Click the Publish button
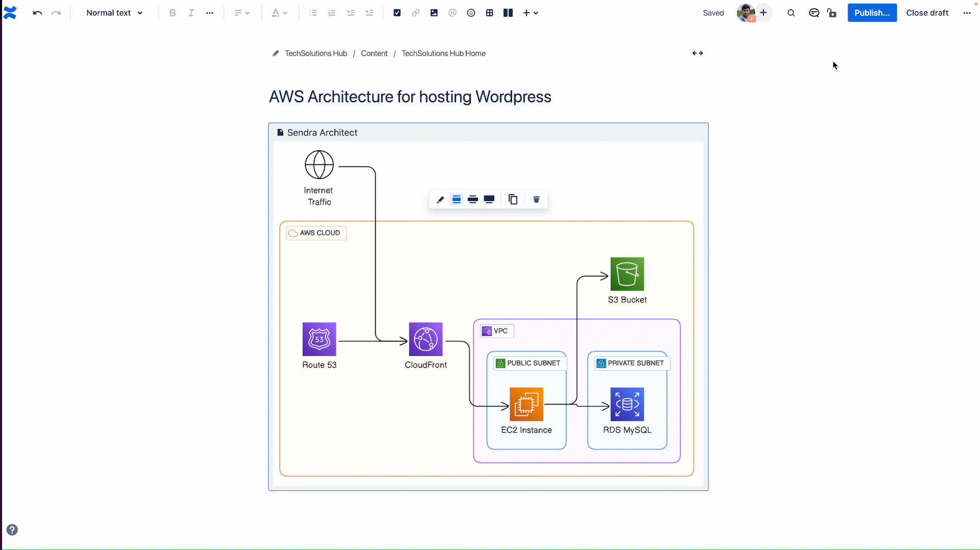Image resolution: width=980 pixels, height=550 pixels. click(871, 13)
